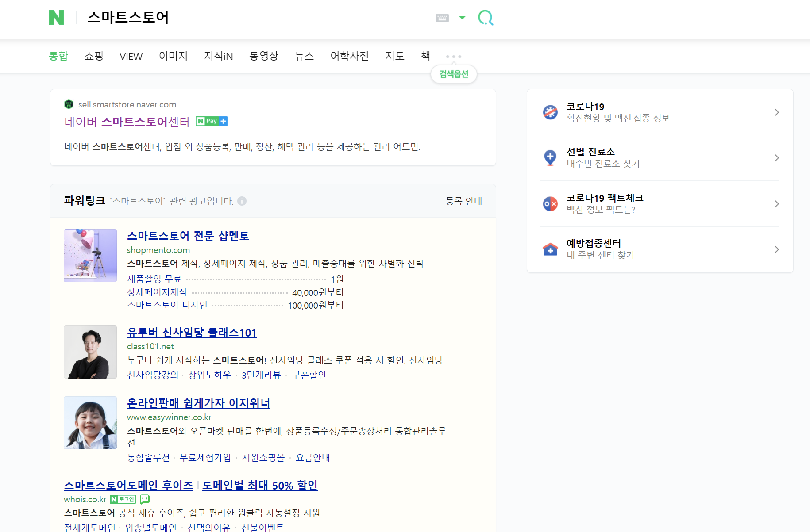Open 스마트스토어도메인 후이즈 link
Viewport: 810px width, 532px height.
128,486
